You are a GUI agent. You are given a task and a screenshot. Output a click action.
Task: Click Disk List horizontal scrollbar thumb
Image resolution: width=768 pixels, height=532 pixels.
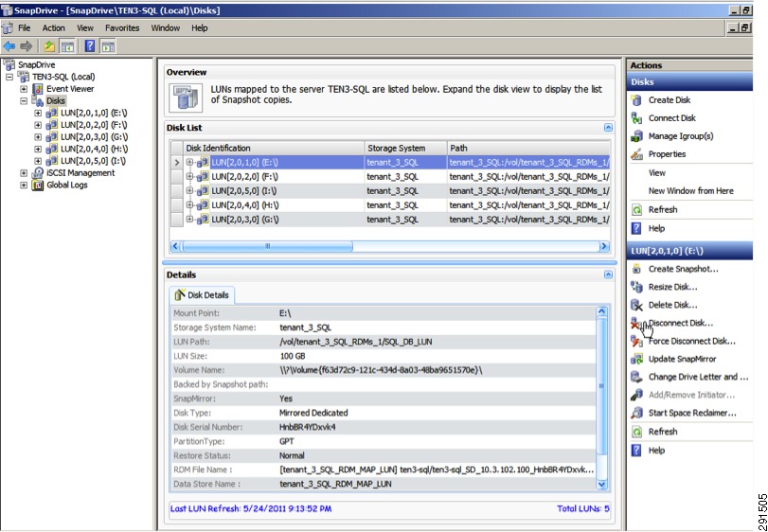tap(267, 246)
